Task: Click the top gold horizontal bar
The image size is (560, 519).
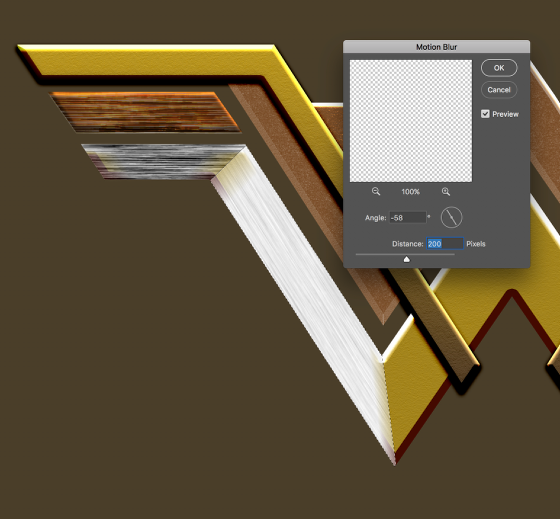Action: tap(150, 61)
